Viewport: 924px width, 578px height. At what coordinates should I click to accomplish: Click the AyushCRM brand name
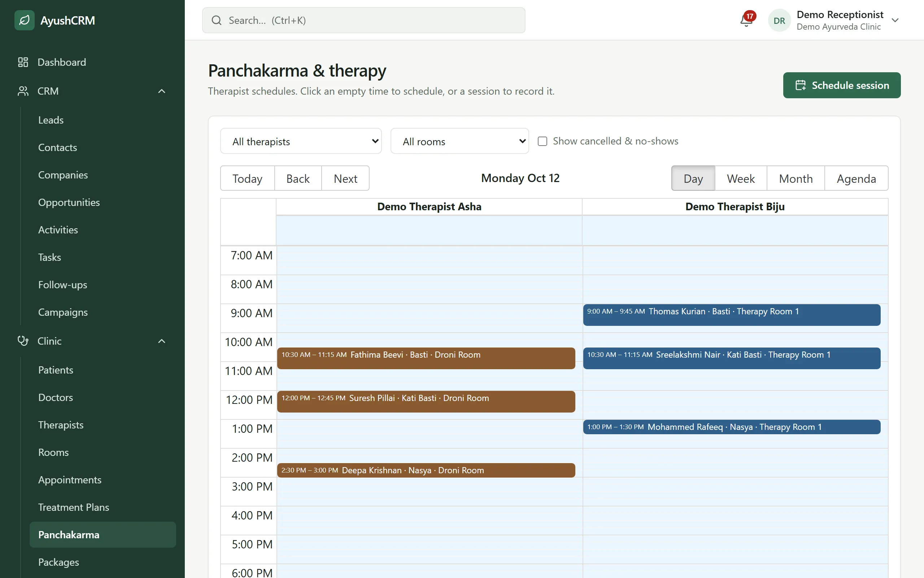67,20
